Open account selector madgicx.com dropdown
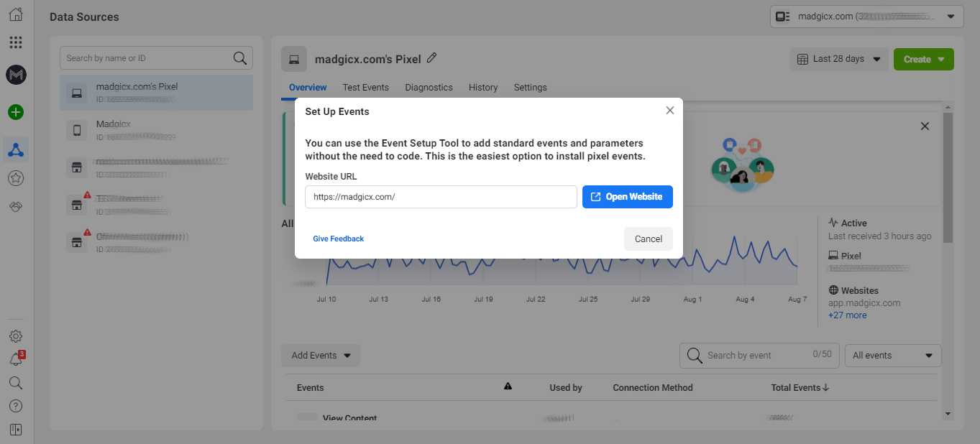Screen dimensions: 980x444 866,17
